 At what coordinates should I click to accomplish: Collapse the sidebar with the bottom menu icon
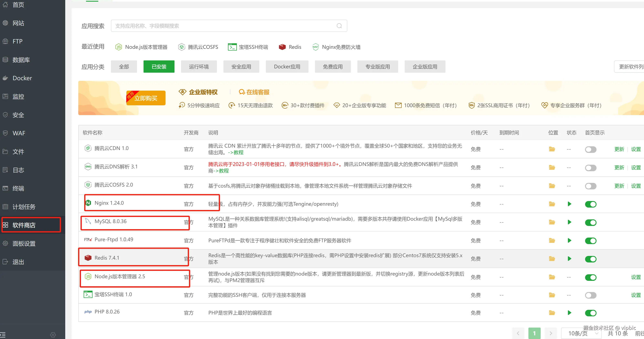(x=3, y=335)
